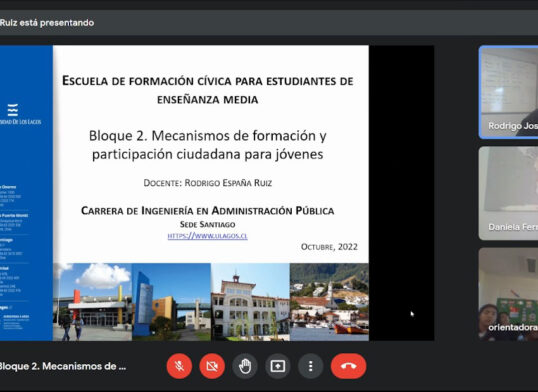
Task: Hang up with the red leave call button
Action: coord(349,366)
